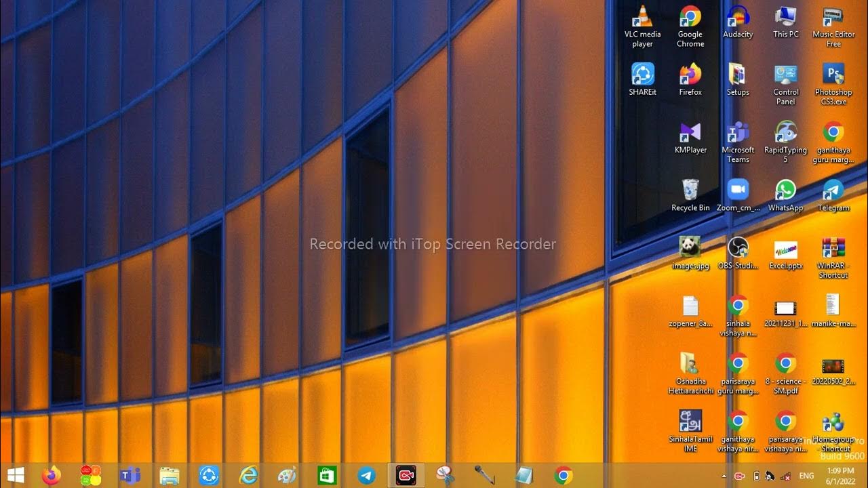Open VLC media player desktop shortcut
Image resolution: width=868 pixels, height=488 pixels.
642,27
